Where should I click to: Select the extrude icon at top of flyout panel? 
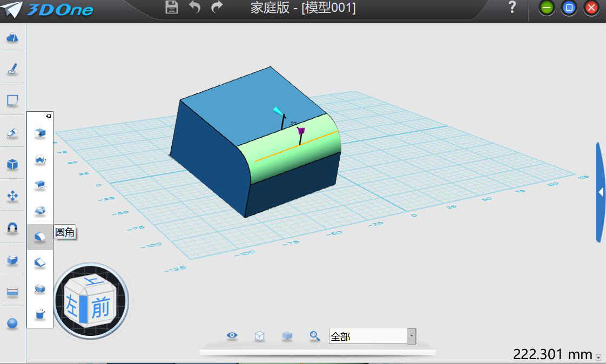point(41,133)
